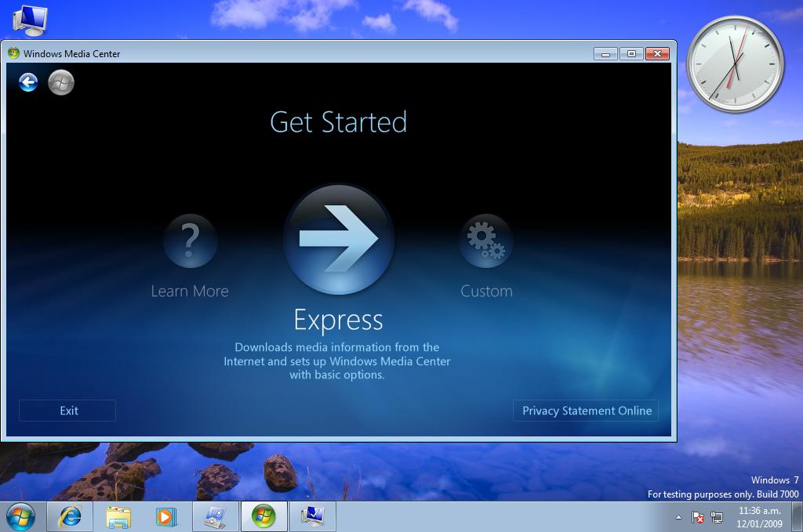Open Learn More question mark icon

[x=190, y=241]
